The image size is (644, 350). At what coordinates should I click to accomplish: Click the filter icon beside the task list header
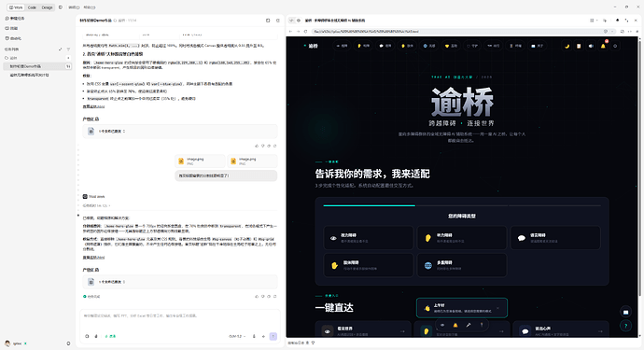point(68,49)
